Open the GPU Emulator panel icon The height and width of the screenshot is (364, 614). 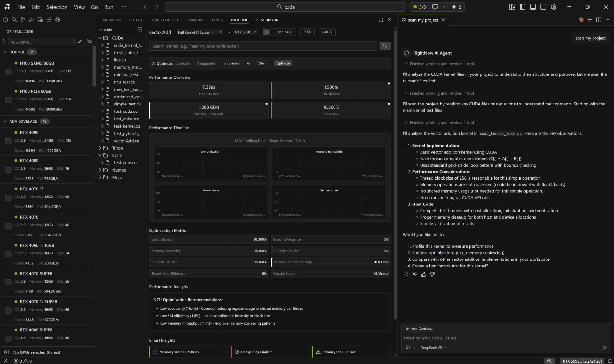click(58, 20)
